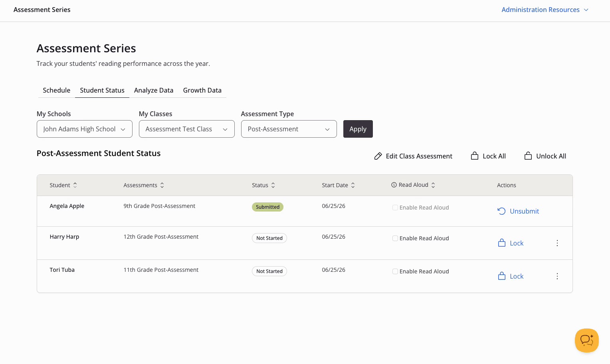Click the lock icon beside Lock All
This screenshot has width=610, height=364.
(x=475, y=156)
